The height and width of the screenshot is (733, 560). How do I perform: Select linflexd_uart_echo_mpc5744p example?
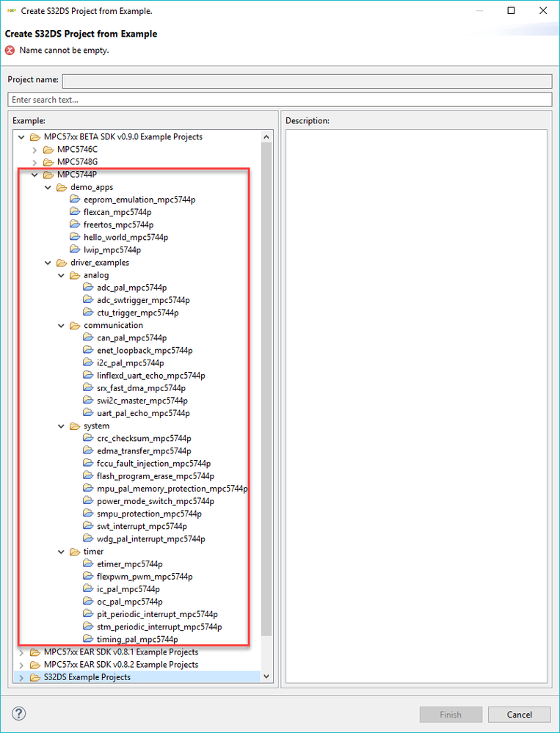151,376
